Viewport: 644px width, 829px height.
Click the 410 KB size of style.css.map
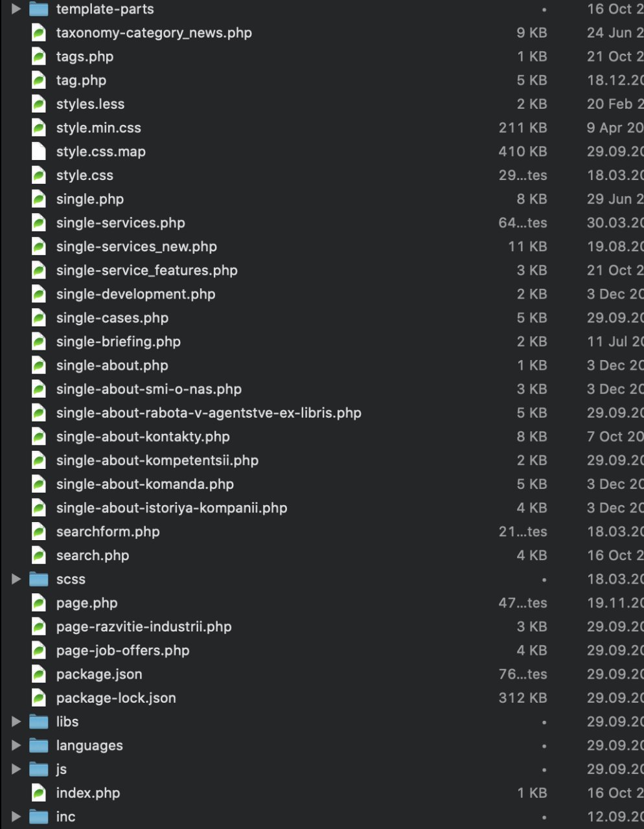tap(523, 152)
